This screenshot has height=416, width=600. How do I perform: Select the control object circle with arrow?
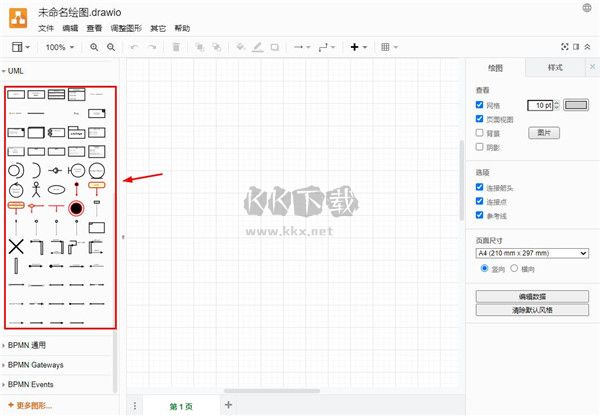16,189
